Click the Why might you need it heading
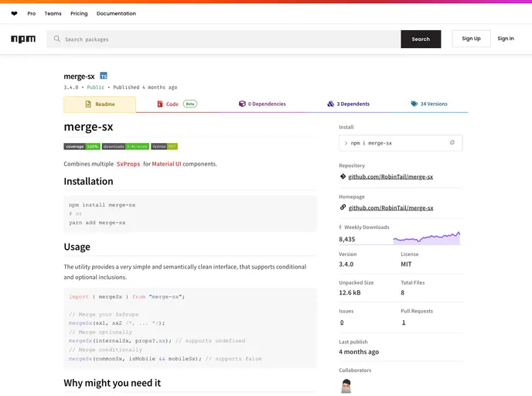The width and height of the screenshot is (532, 396). point(112,383)
